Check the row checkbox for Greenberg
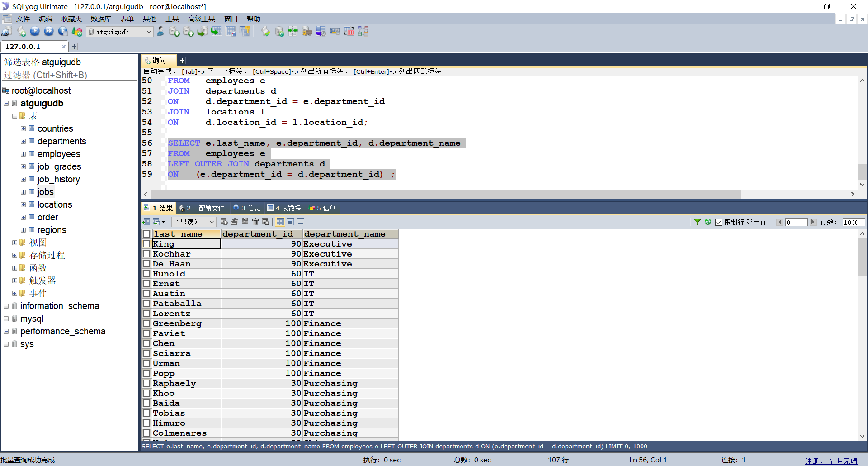 [146, 323]
